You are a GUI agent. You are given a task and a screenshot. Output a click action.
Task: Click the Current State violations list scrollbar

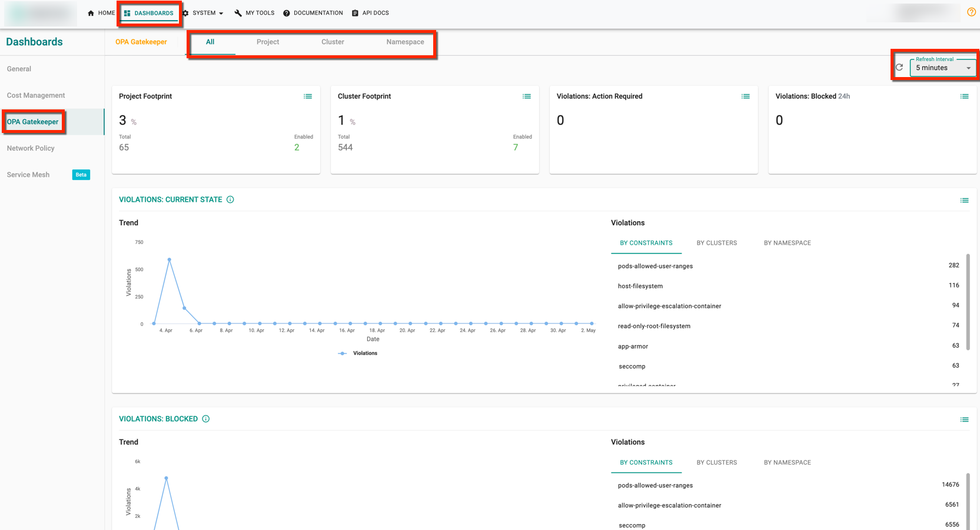click(968, 303)
